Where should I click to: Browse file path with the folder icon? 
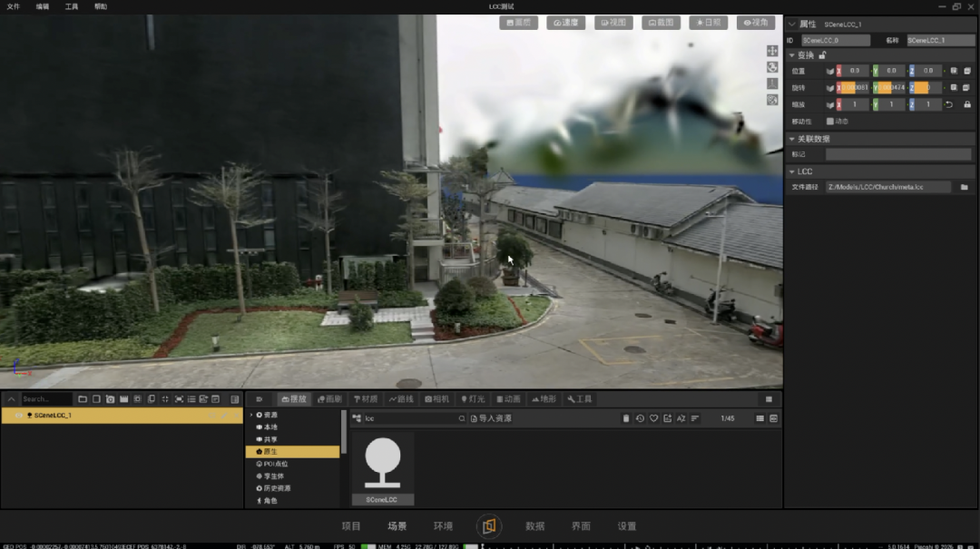(965, 187)
